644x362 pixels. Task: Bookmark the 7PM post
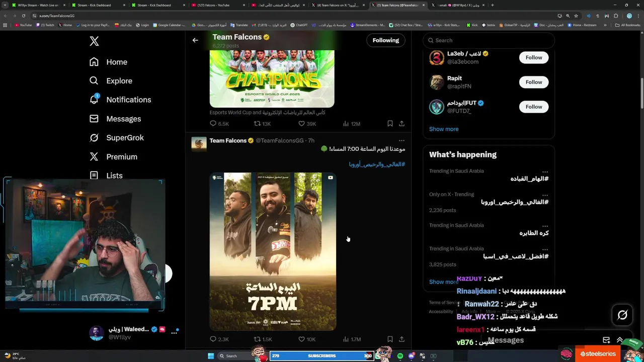point(390,339)
